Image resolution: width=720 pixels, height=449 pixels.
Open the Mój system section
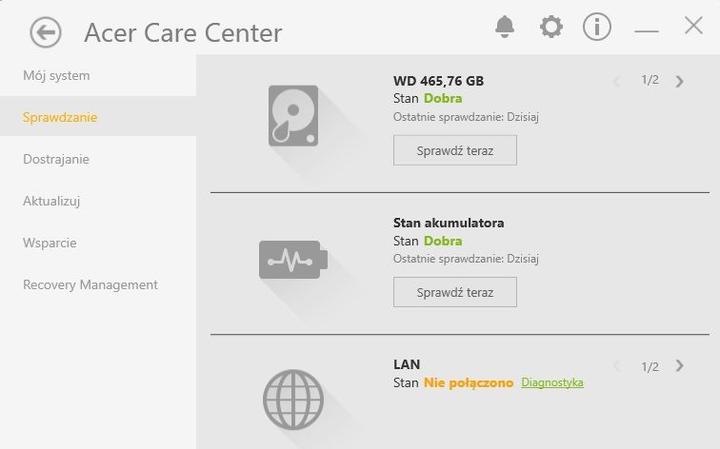[56, 76]
